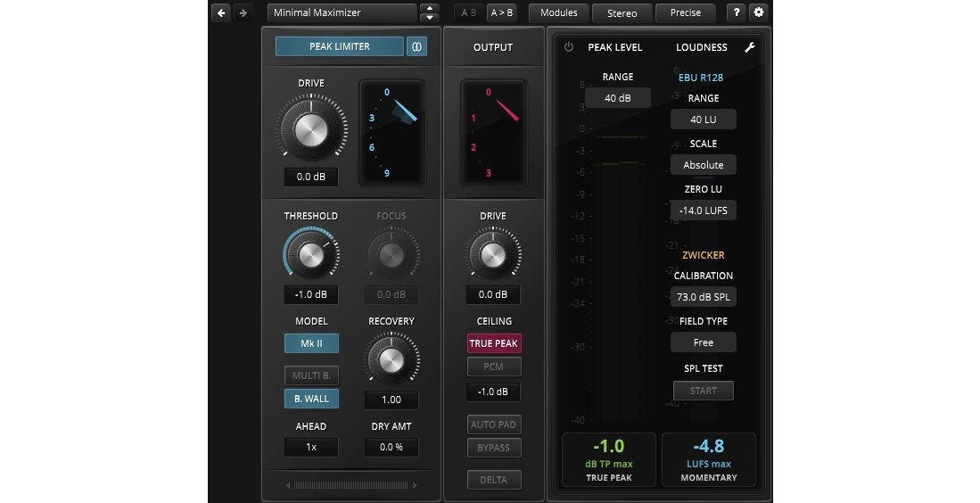Enable the MULTI B. option

[311, 375]
